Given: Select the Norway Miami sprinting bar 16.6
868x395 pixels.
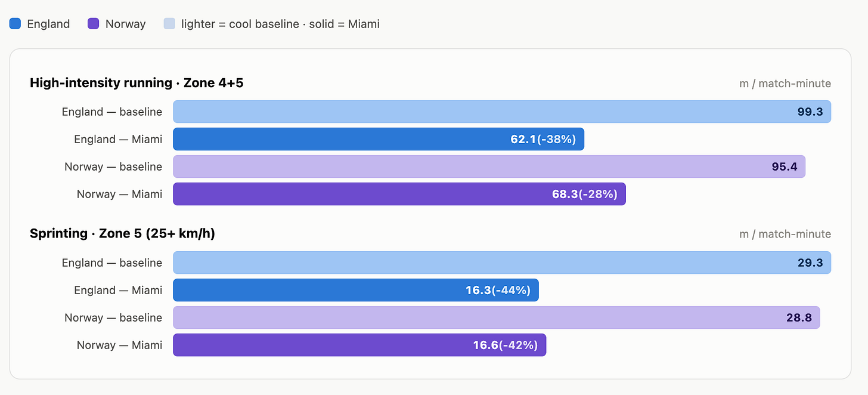Looking at the screenshot, I should (359, 345).
